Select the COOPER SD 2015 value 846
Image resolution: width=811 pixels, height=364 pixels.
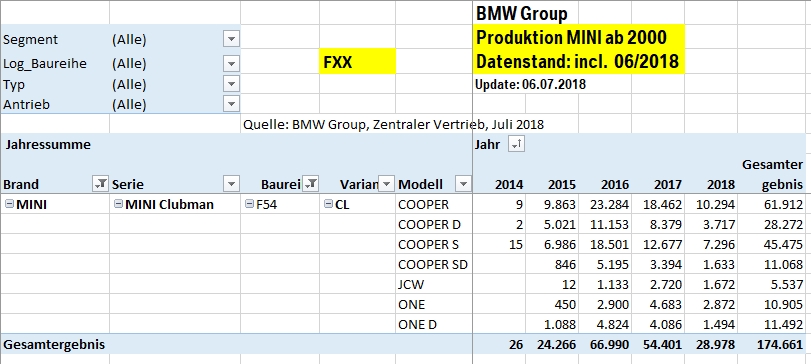(552, 265)
